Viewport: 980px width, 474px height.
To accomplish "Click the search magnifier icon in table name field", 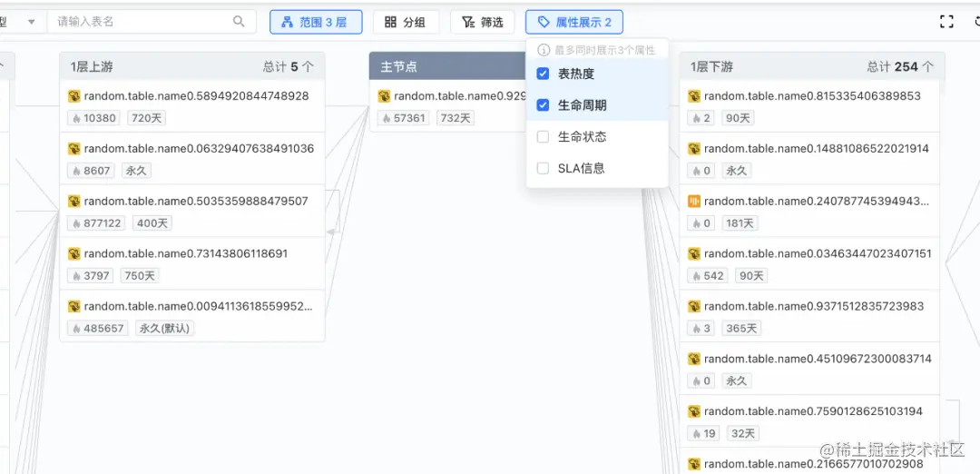I will tap(239, 22).
